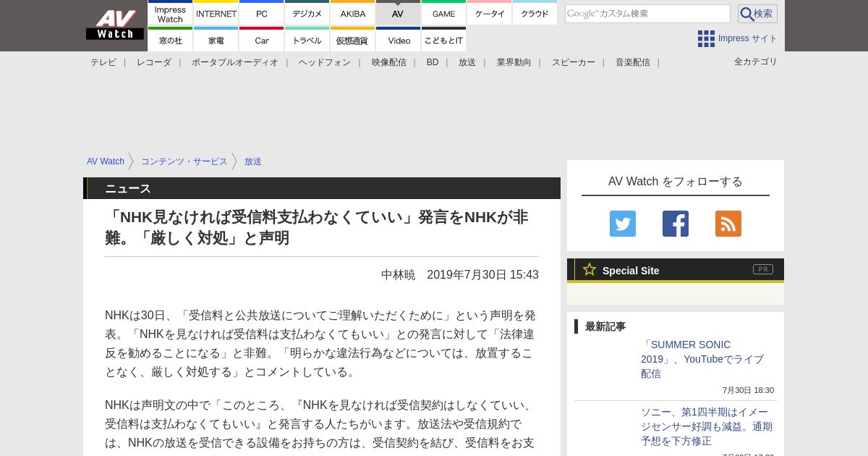
Task: Switch to the AKIBA tab
Action: pyautogui.click(x=353, y=13)
